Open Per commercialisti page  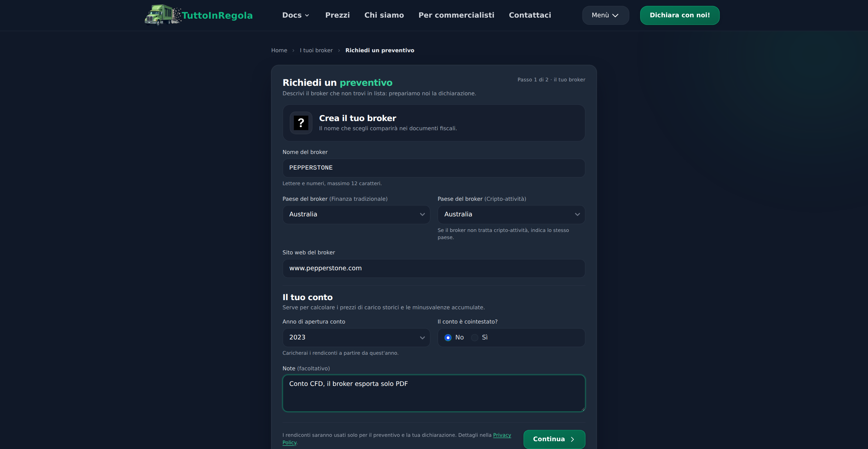[x=456, y=15]
